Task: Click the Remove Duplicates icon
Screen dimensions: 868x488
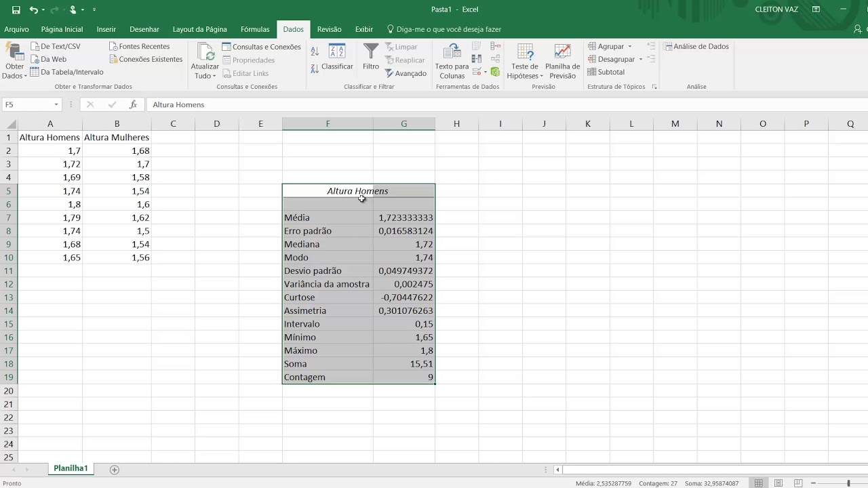Action: coord(477,59)
